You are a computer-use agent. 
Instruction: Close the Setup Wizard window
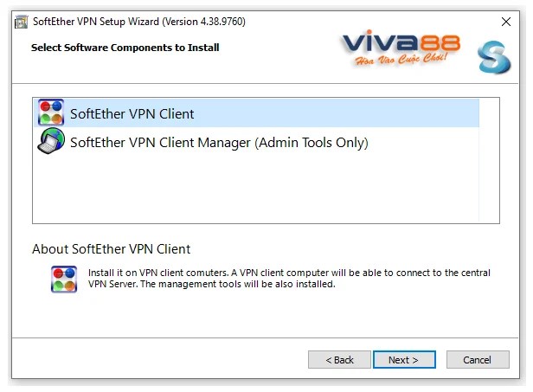(x=506, y=21)
